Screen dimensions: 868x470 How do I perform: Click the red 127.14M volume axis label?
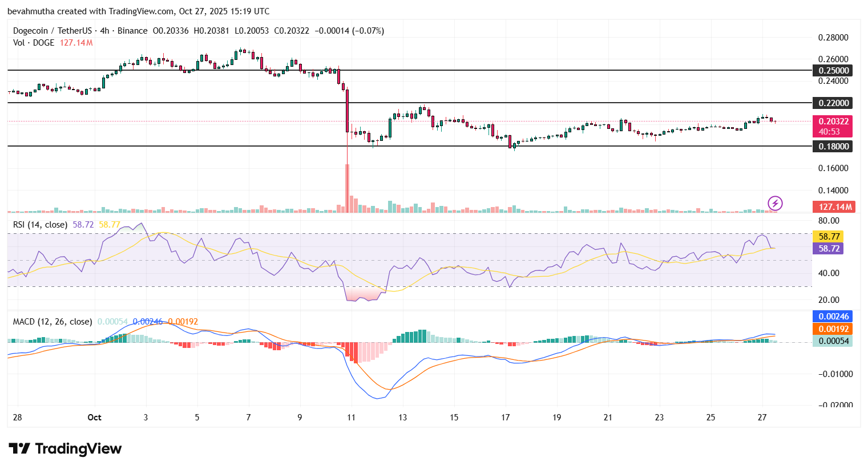[x=833, y=207]
